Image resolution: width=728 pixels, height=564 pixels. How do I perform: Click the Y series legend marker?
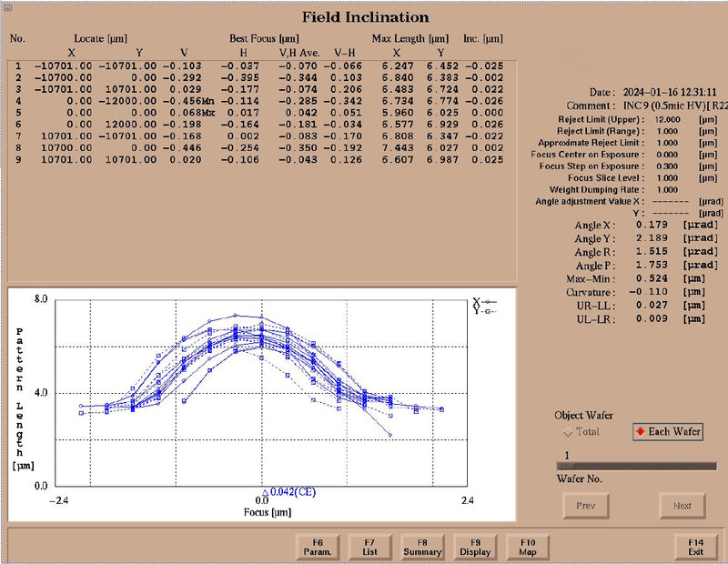coord(488,310)
